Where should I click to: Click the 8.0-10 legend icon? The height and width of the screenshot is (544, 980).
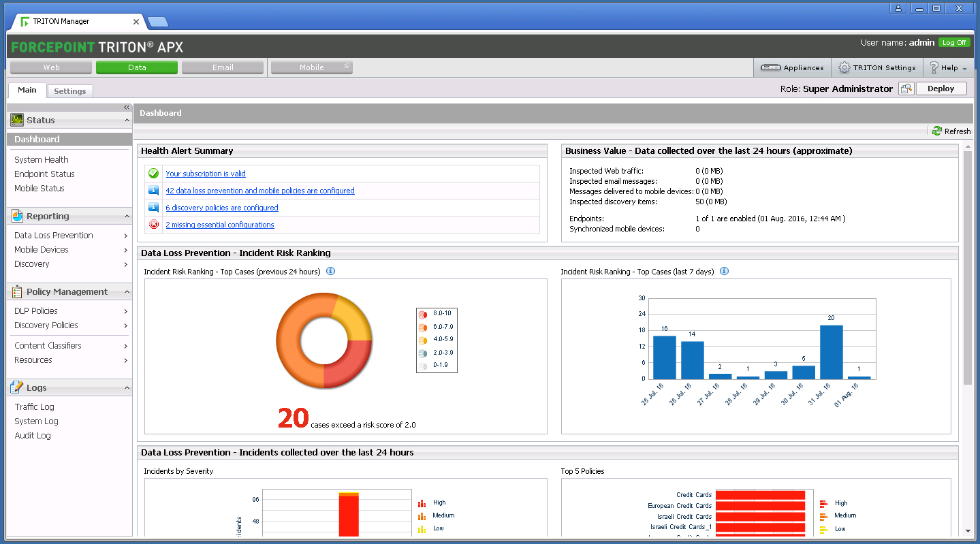pos(422,314)
